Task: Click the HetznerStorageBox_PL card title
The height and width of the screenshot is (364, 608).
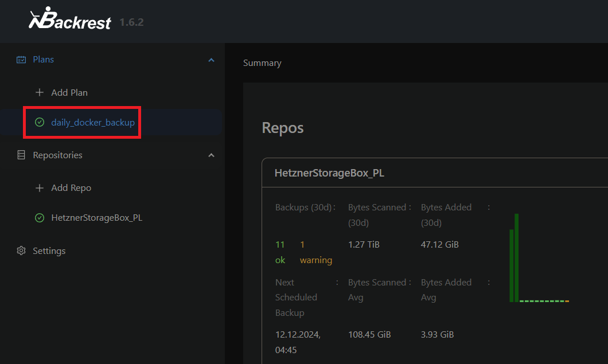Action: point(329,173)
